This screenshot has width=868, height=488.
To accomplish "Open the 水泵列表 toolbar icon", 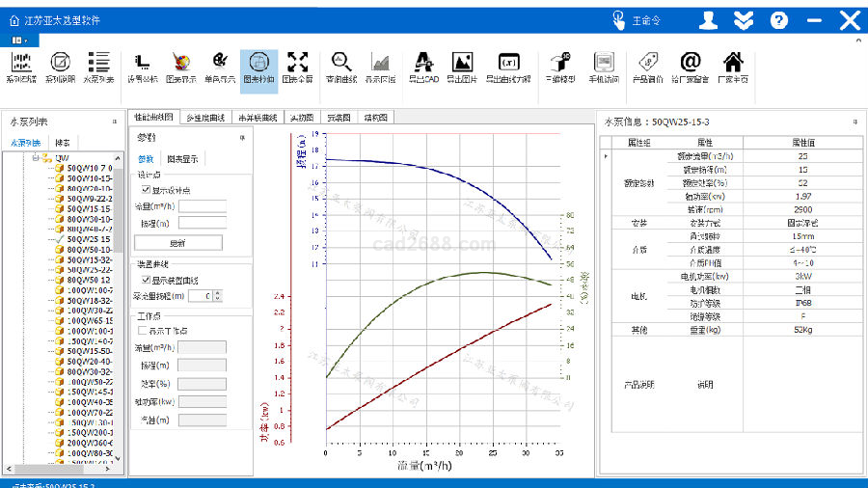I will coord(97,67).
